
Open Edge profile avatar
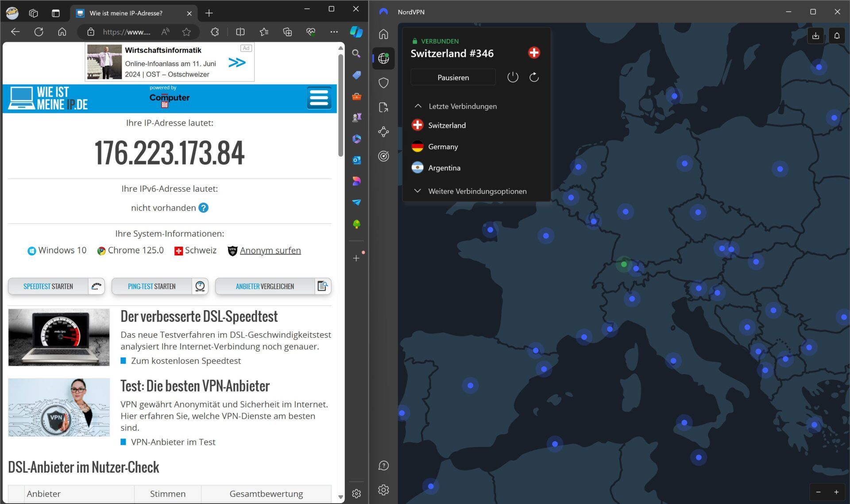[x=12, y=13]
